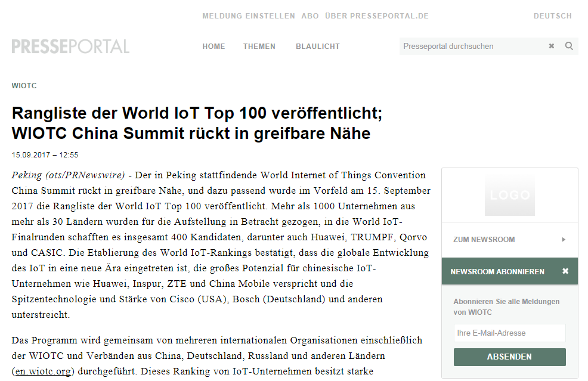The image size is (588, 381).
Task: Clear the search field with the X icon
Action: 550,46
